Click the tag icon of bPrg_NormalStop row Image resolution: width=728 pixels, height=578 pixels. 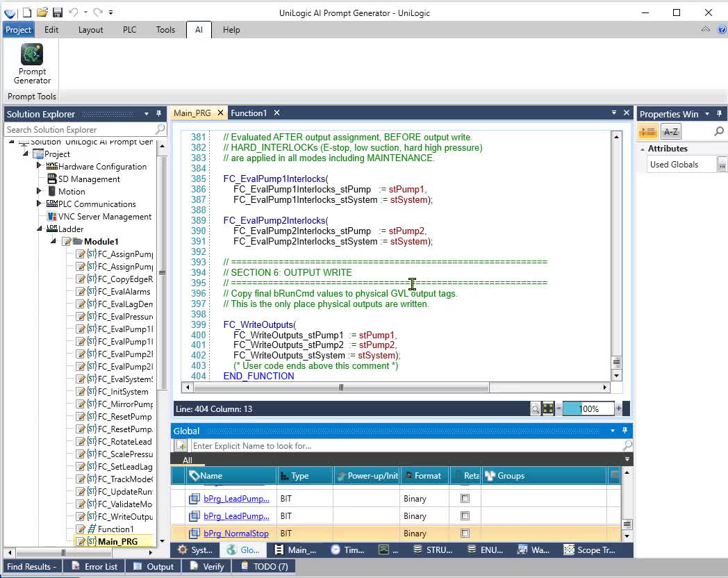tap(194, 534)
